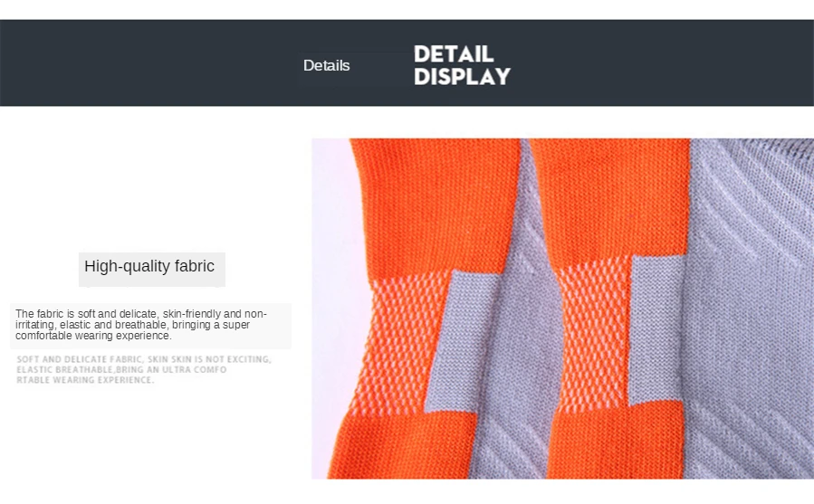This screenshot has height=504, width=814.
Task: Select the grey rectangular patch on the right sock
Action: (x=657, y=329)
